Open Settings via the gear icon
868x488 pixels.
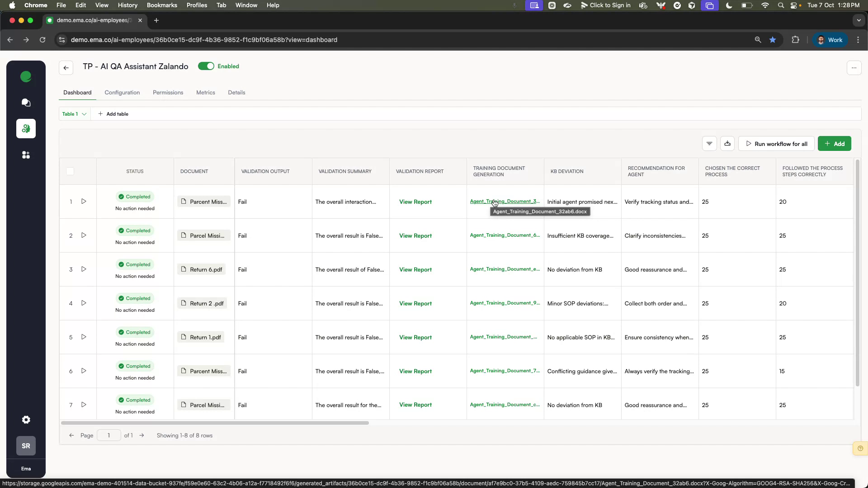(26, 420)
